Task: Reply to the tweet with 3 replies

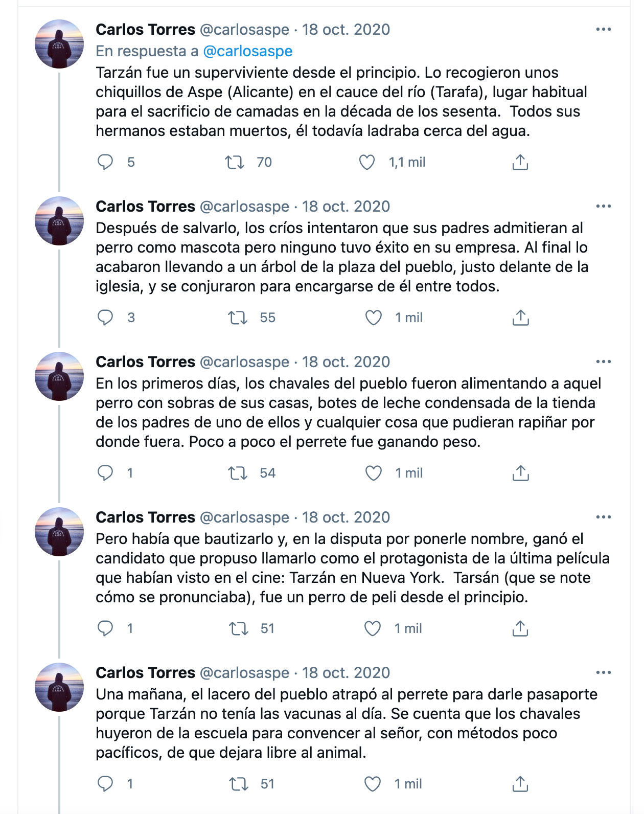Action: click(105, 318)
